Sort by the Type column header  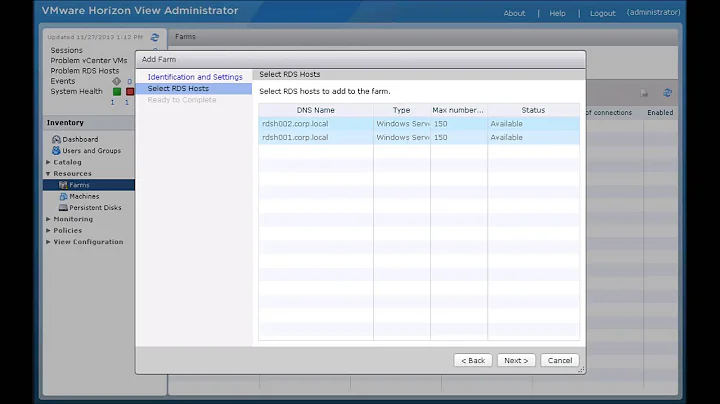tap(401, 110)
